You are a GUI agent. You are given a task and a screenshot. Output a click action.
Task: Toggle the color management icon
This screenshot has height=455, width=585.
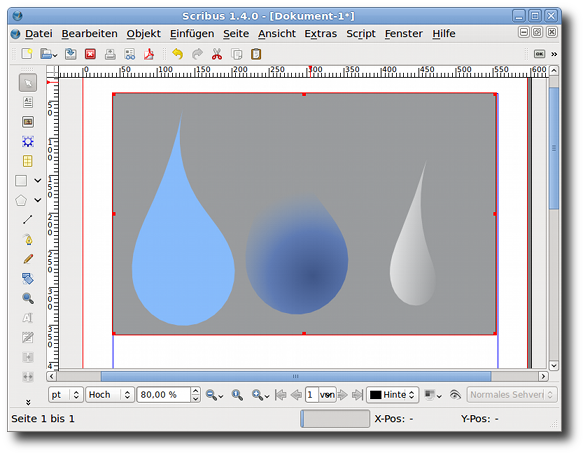pos(433,395)
